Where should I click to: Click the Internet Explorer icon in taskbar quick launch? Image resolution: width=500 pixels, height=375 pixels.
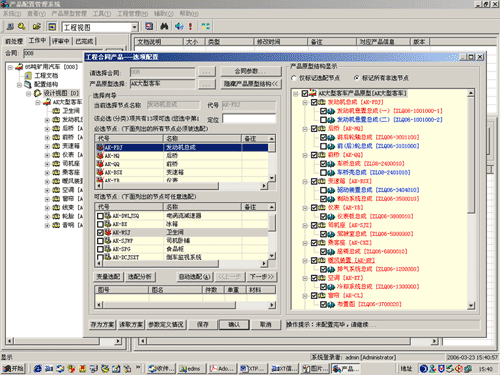pyautogui.click(x=38, y=369)
